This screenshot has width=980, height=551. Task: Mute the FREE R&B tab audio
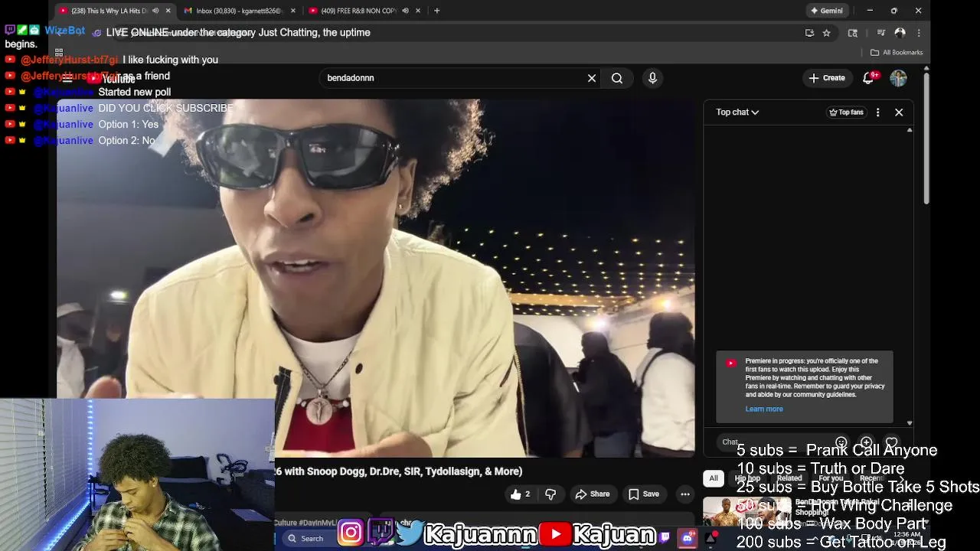(x=405, y=11)
